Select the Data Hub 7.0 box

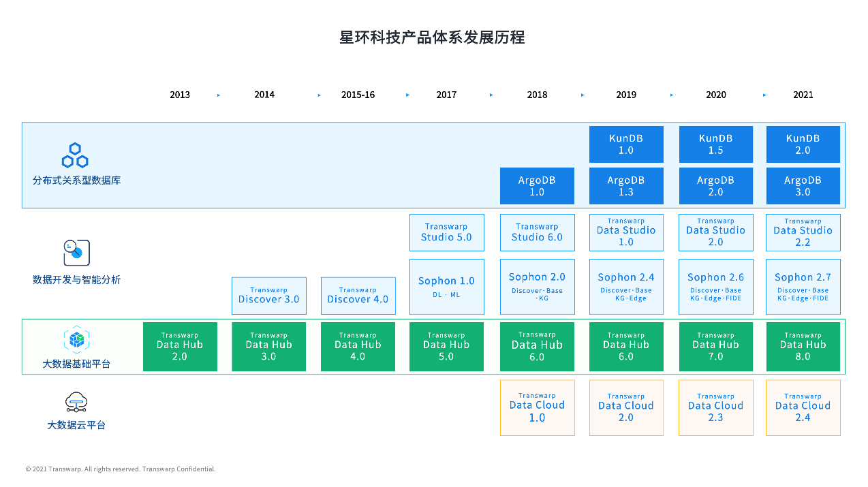(716, 347)
